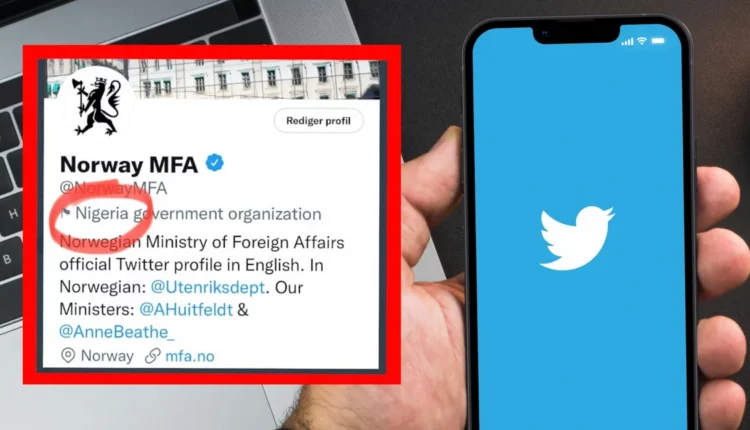Click the blue verified checkmark badge
The height and width of the screenshot is (430, 750).
(214, 163)
